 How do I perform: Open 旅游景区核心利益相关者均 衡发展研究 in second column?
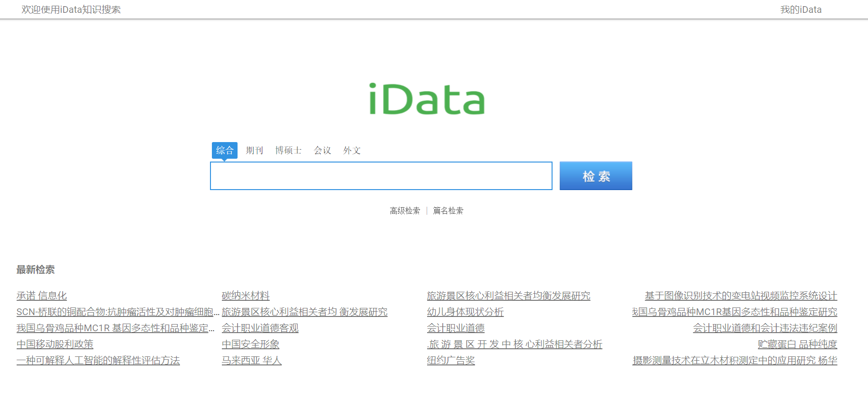(x=305, y=312)
